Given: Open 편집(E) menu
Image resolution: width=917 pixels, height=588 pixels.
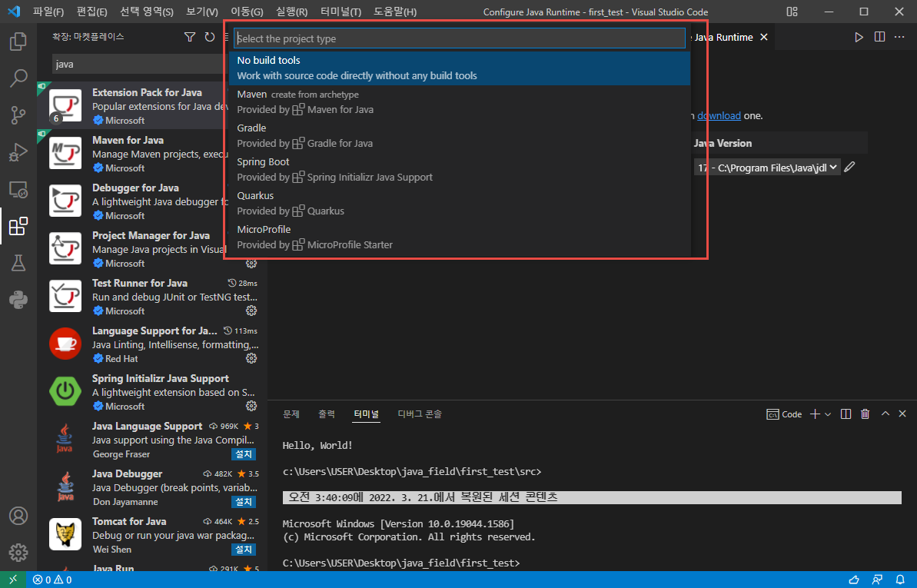Looking at the screenshot, I should [91, 12].
